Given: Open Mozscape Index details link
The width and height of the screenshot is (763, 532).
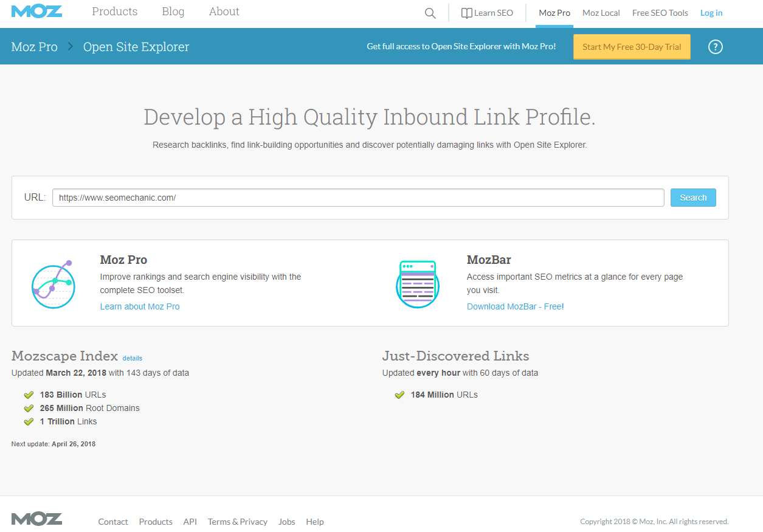Looking at the screenshot, I should [133, 358].
